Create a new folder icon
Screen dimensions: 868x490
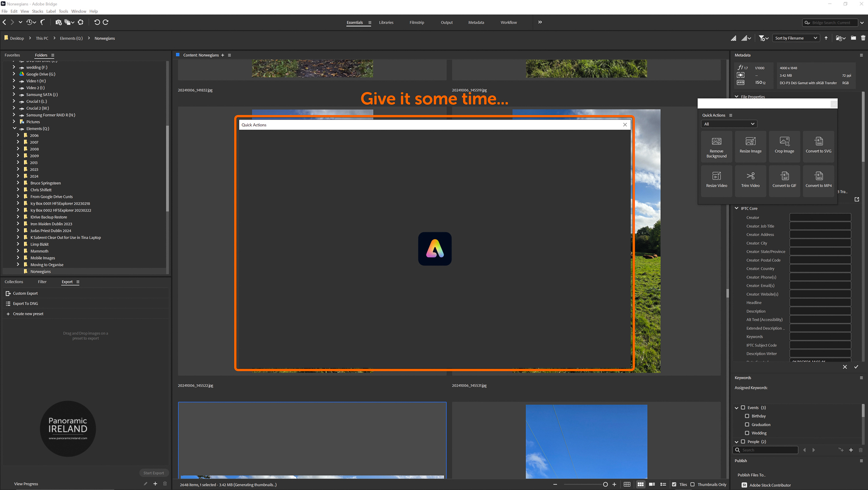tap(853, 38)
